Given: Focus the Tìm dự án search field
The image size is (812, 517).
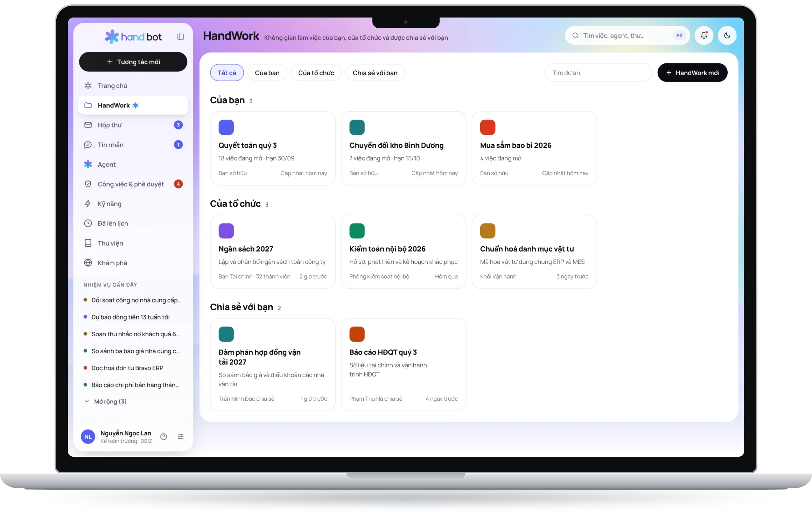Looking at the screenshot, I should [x=598, y=73].
